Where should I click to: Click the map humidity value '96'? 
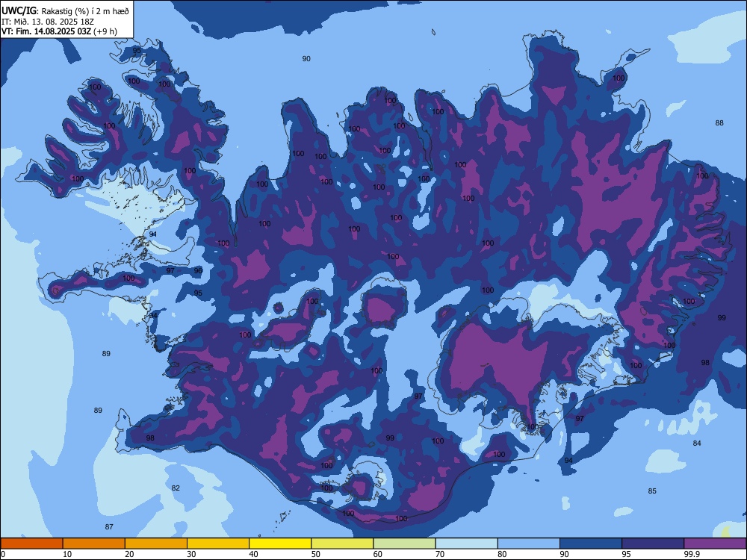click(x=198, y=270)
